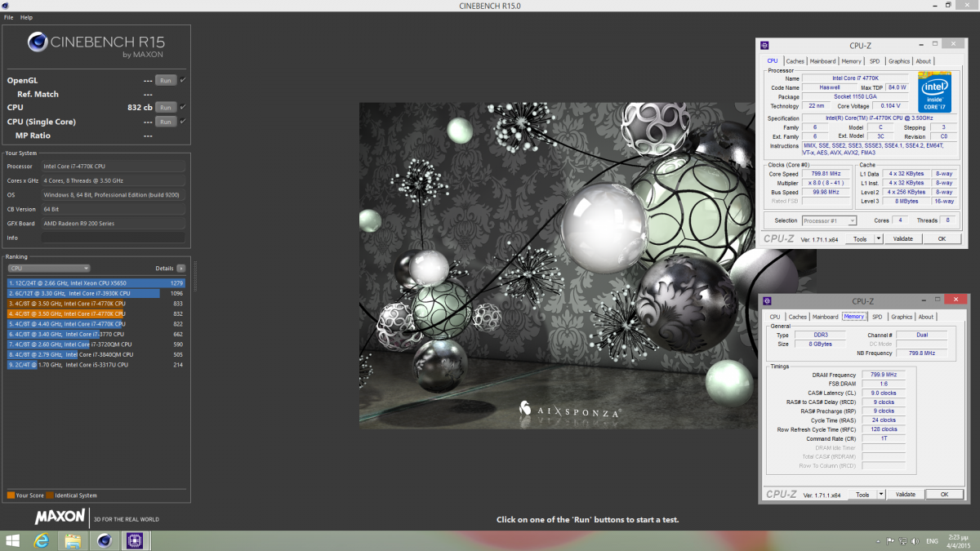This screenshot has height=551, width=980.
Task: Launch Internet Explorer from the taskbar
Action: click(x=42, y=540)
